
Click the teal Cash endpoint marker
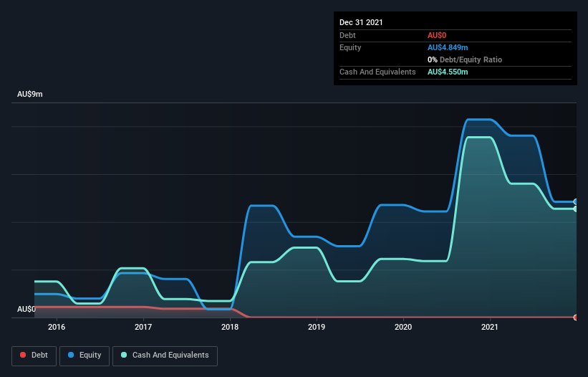(576, 209)
